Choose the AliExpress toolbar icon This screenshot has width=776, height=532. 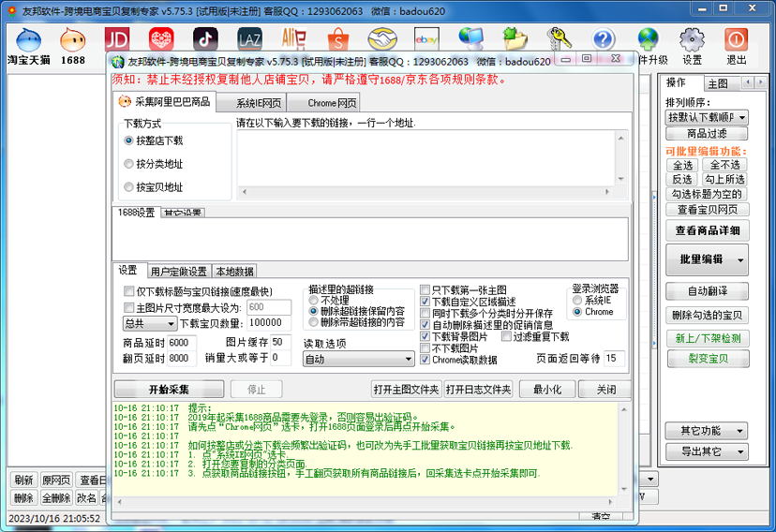293,39
